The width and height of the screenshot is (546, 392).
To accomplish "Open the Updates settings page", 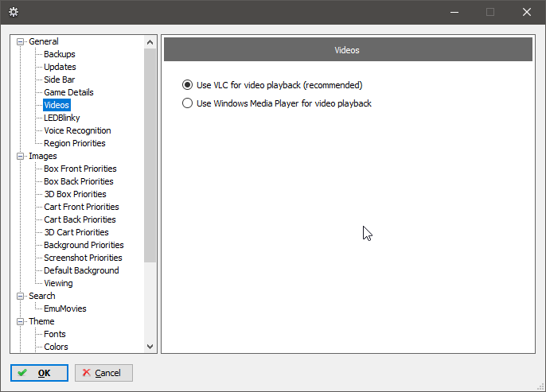I will click(60, 67).
